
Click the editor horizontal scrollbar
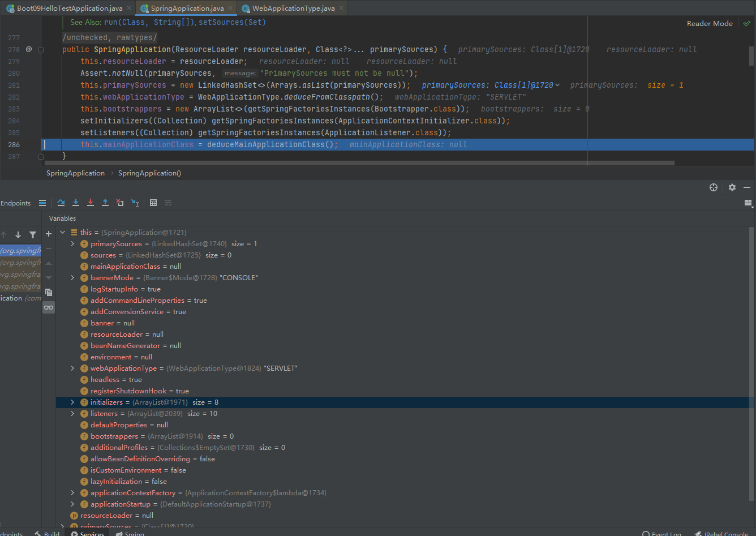coord(359,163)
